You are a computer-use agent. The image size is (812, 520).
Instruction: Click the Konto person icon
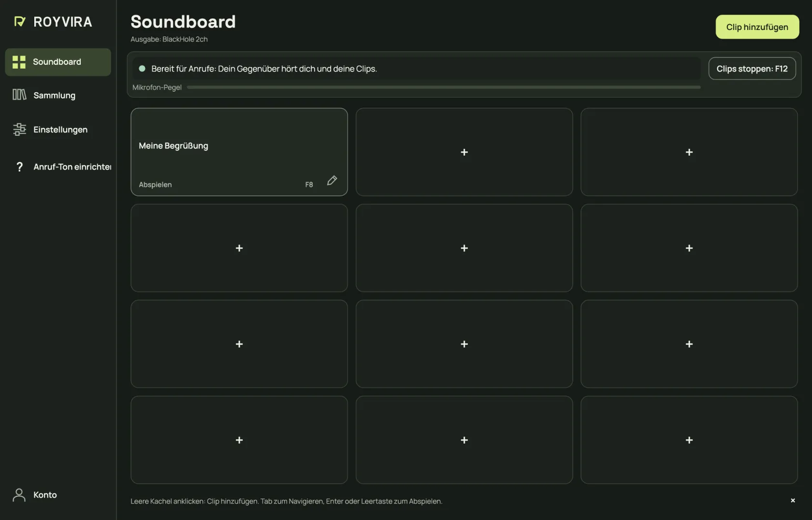(19, 495)
